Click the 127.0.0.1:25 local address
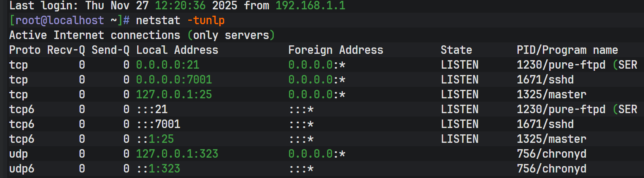644x178 pixels. pyautogui.click(x=174, y=95)
